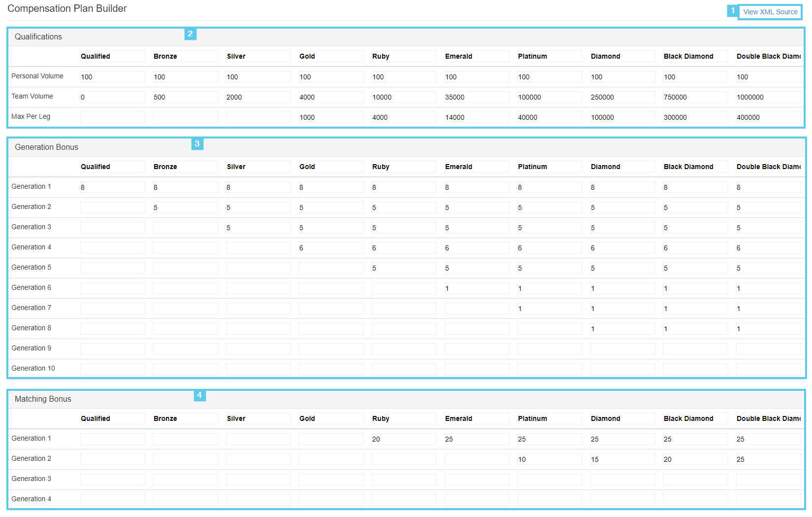Edit Generation Bonus Generation 6 Emerald value
Viewport: 812px width, 517px height.
(x=477, y=288)
